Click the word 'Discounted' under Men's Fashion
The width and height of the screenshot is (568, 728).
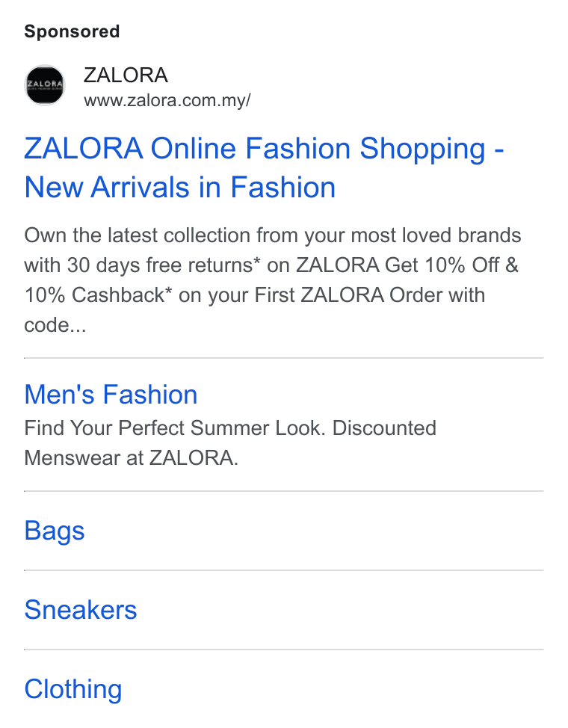(x=385, y=428)
